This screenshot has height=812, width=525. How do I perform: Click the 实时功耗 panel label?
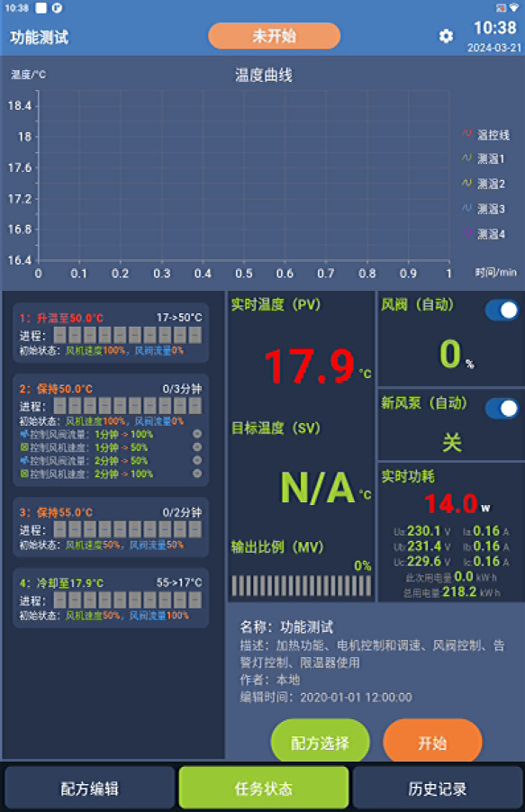[x=408, y=476]
